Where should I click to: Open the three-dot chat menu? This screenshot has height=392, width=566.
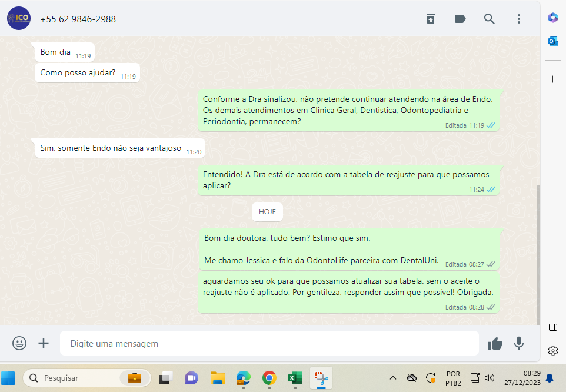tap(518, 19)
